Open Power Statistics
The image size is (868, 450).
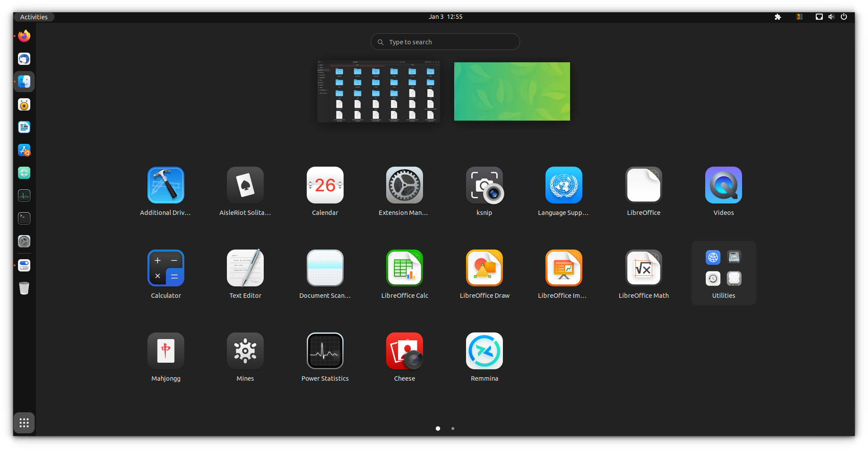(x=325, y=351)
